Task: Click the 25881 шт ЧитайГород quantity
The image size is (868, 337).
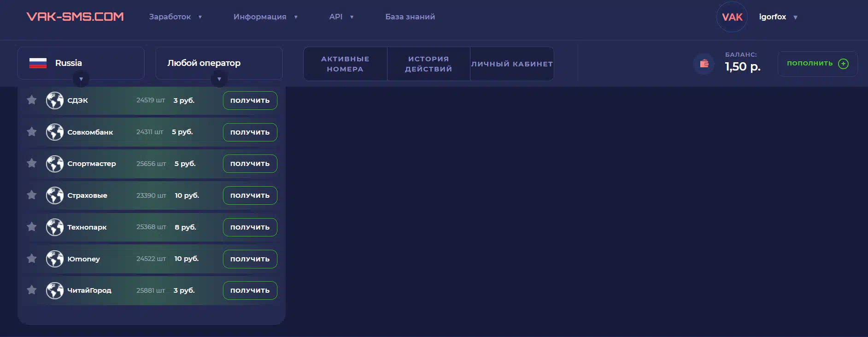Action: pyautogui.click(x=151, y=290)
